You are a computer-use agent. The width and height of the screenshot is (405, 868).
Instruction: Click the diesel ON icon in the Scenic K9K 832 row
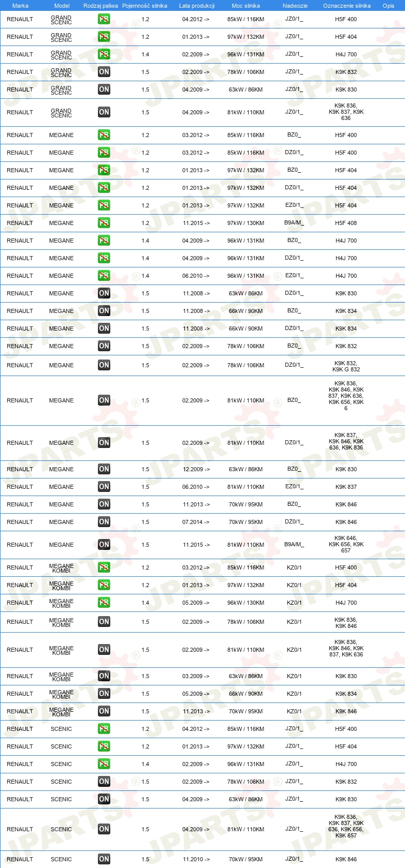[x=104, y=782]
